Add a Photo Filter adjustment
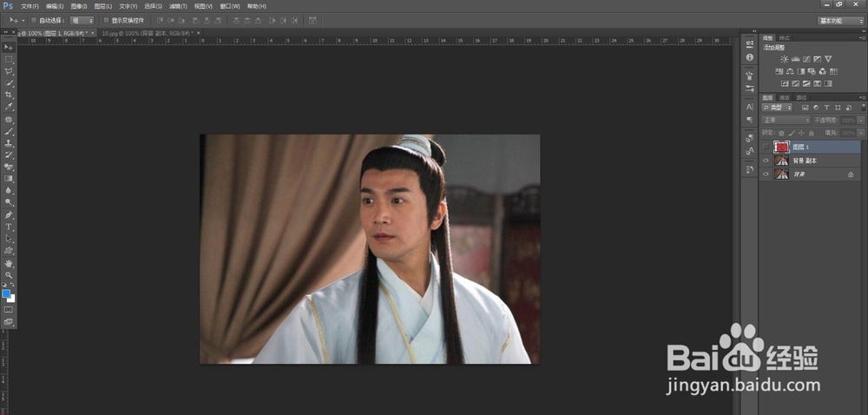This screenshot has height=415, width=868. (812, 71)
